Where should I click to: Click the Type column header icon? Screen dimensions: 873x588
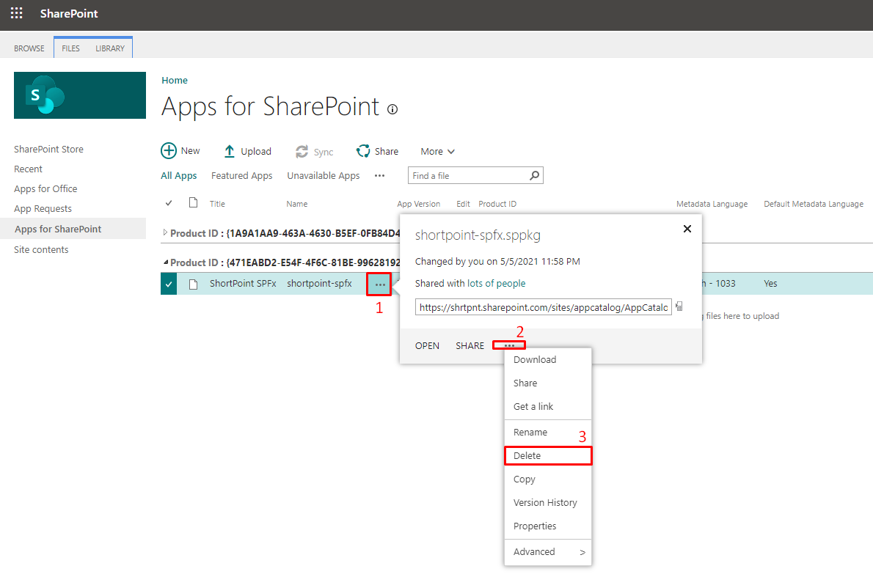tap(193, 202)
